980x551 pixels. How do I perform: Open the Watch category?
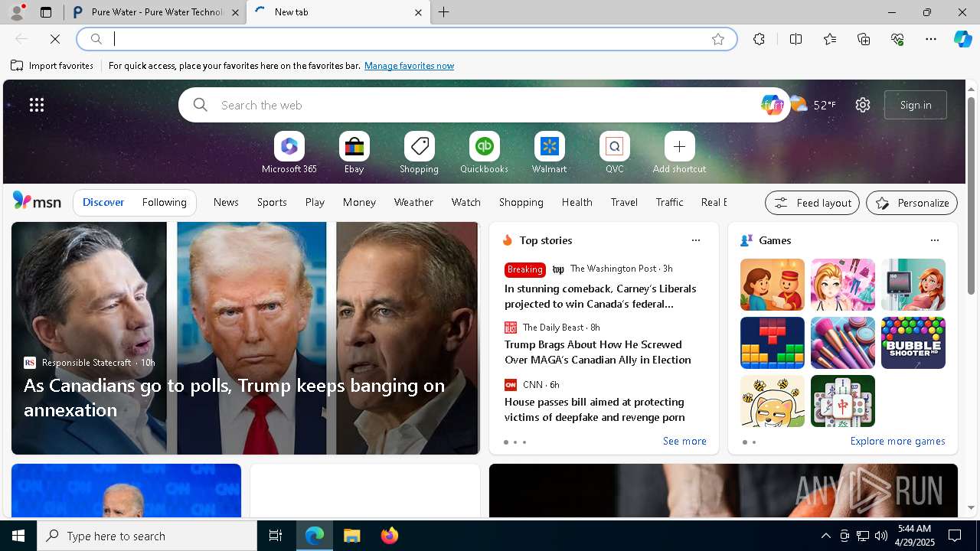click(466, 202)
